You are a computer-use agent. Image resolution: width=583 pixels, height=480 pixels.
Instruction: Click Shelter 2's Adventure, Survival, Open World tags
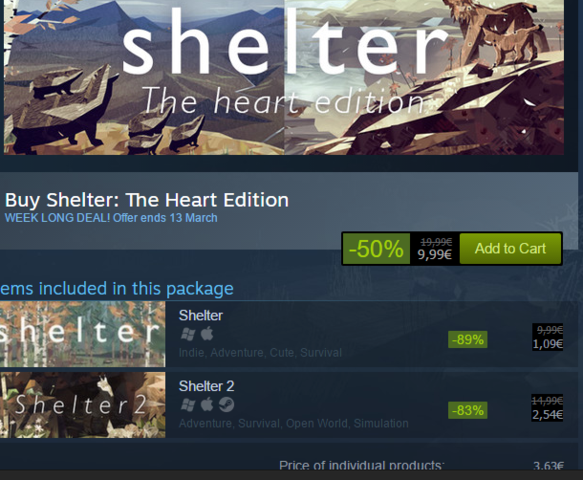coord(293,423)
